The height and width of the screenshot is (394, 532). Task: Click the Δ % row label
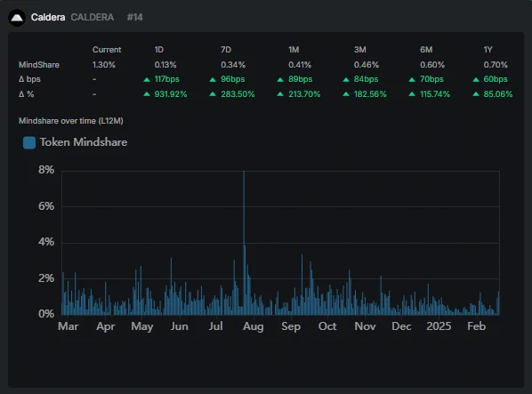pyautogui.click(x=27, y=94)
